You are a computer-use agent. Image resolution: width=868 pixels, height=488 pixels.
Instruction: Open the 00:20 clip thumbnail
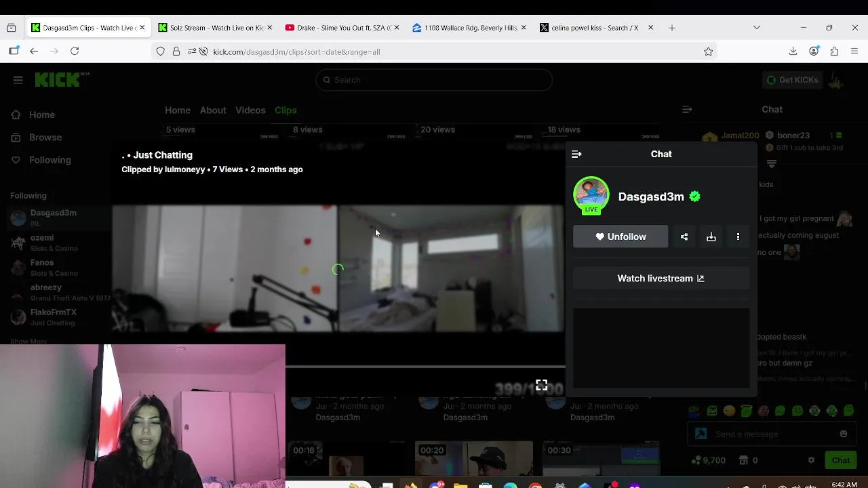click(x=474, y=460)
